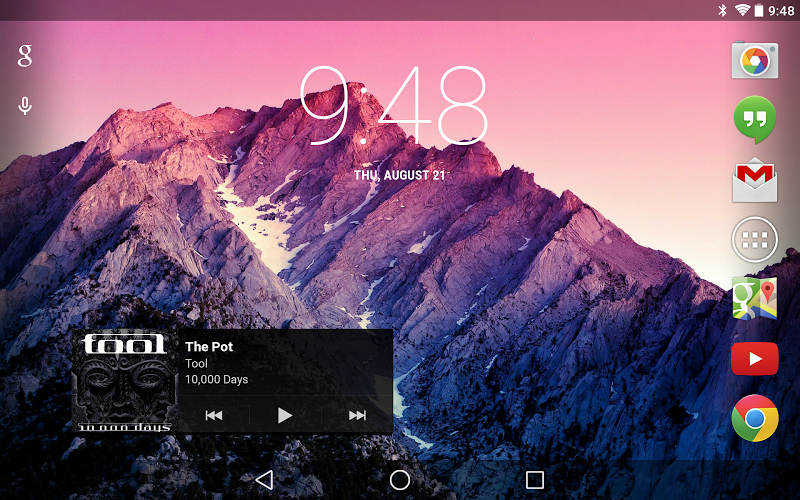Viewport: 800px width, 500px height.
Task: Play The Pot in music widget
Action: coord(285,415)
